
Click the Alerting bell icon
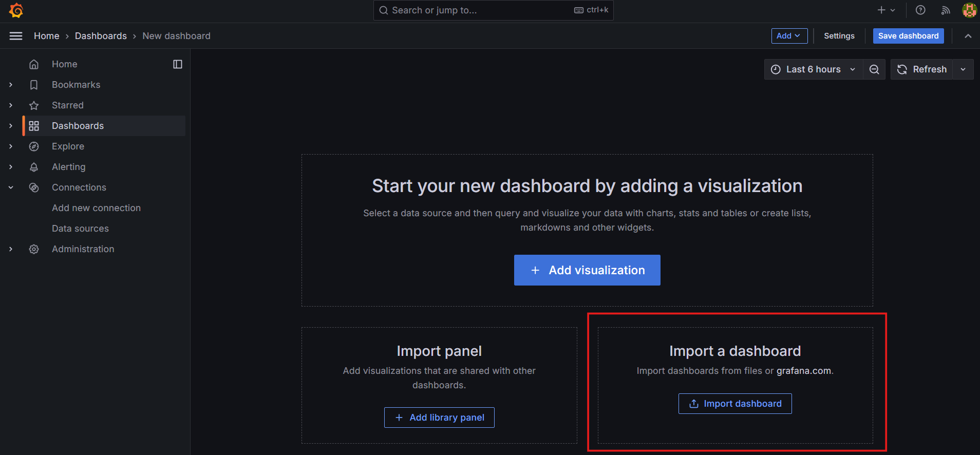34,167
